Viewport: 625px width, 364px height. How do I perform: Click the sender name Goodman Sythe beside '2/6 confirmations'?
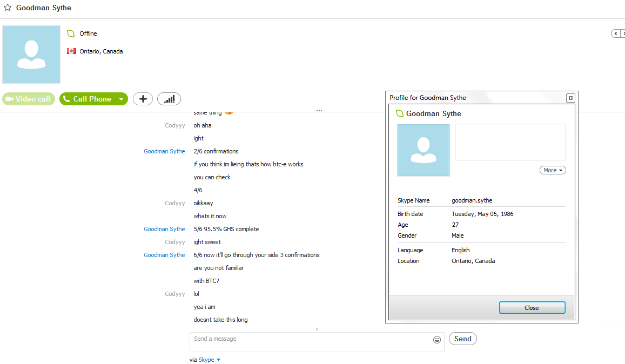coord(164,152)
